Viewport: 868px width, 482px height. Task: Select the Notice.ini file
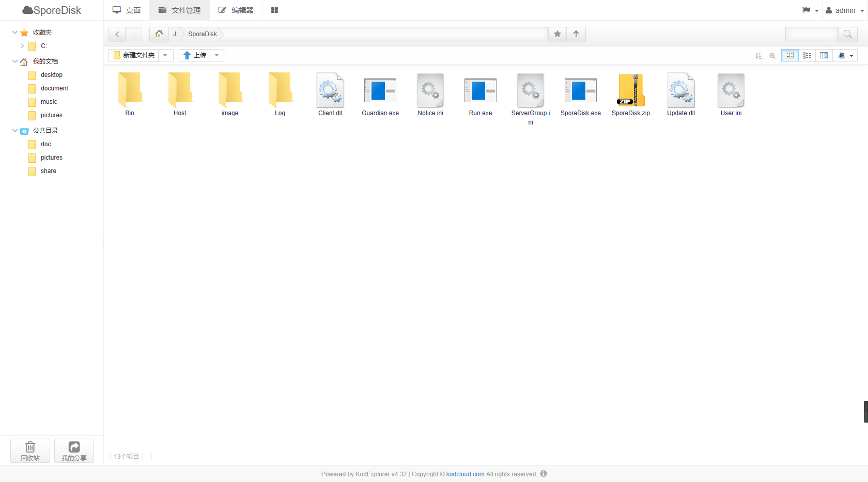[x=430, y=95]
